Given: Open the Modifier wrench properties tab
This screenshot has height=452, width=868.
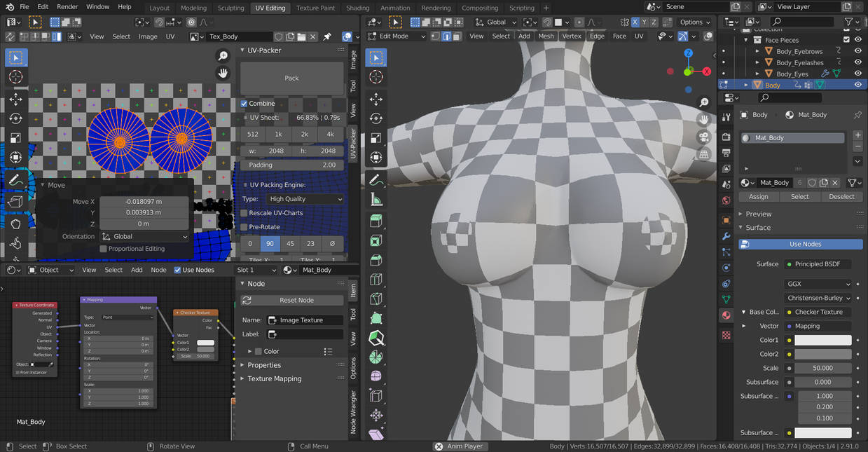Looking at the screenshot, I should [x=726, y=236].
